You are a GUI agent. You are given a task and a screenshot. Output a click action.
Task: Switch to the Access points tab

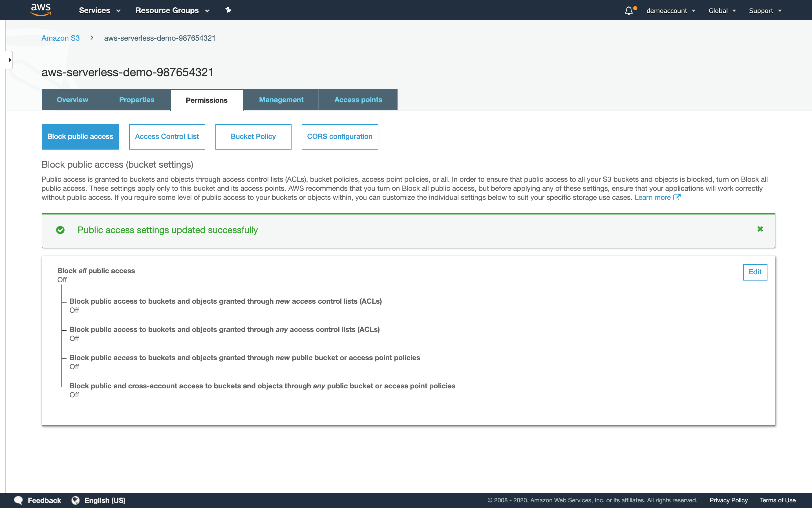[358, 100]
